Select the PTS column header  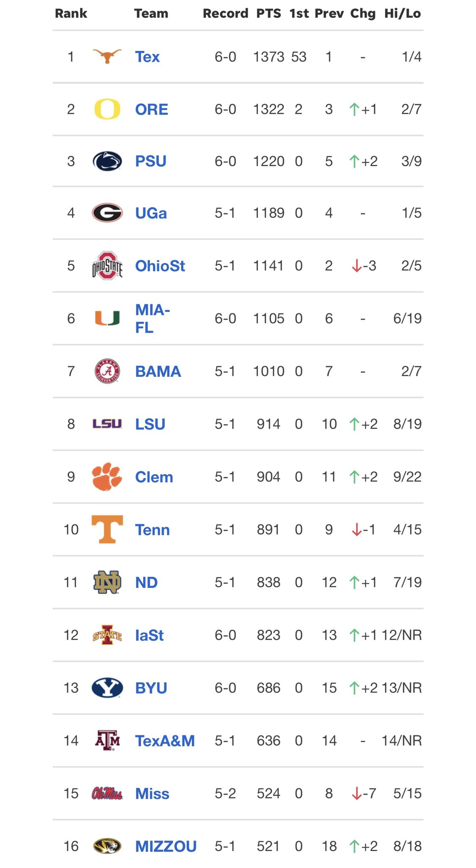point(268,14)
